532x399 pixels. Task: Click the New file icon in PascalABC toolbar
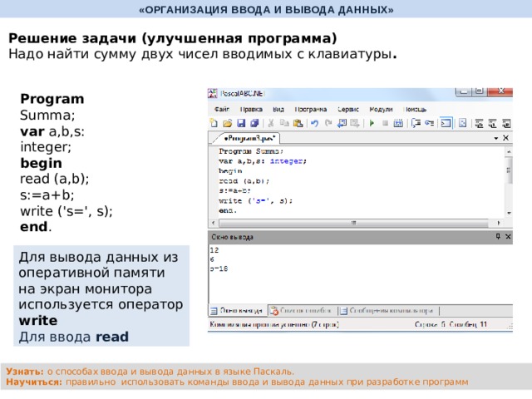[214, 123]
